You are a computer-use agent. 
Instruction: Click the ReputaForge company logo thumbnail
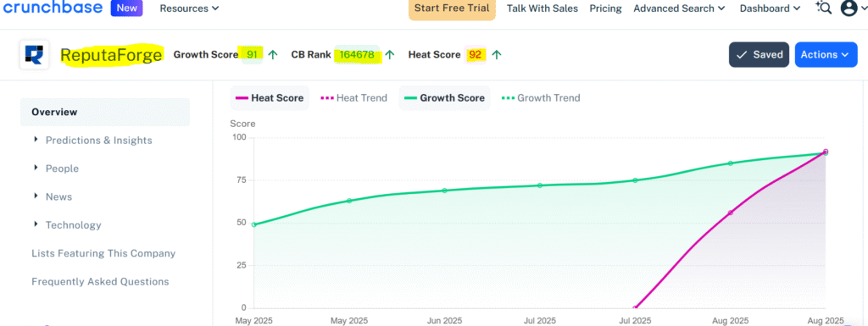pos(34,55)
